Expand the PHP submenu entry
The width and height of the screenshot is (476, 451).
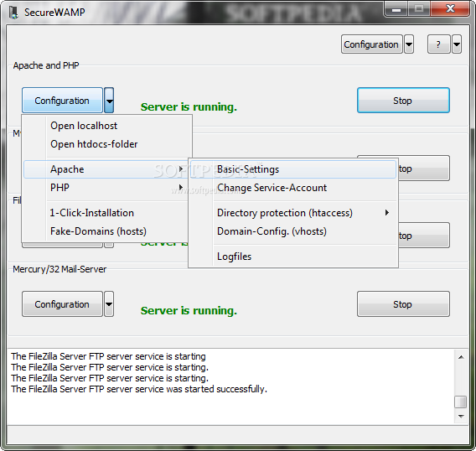point(106,188)
